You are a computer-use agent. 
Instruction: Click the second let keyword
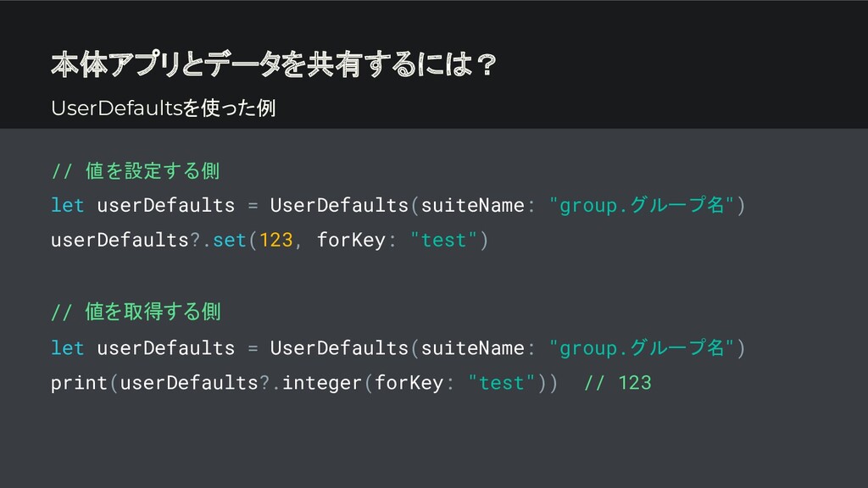(x=68, y=348)
